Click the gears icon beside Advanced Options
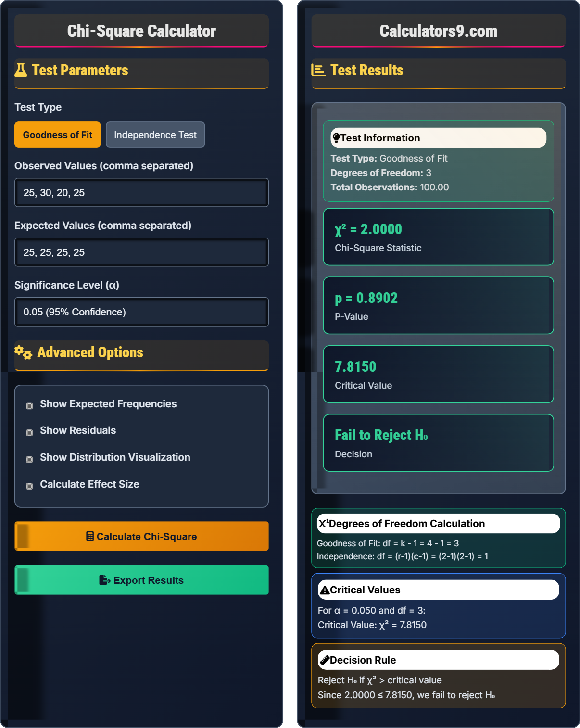Viewport: 580px width, 728px height. click(23, 352)
